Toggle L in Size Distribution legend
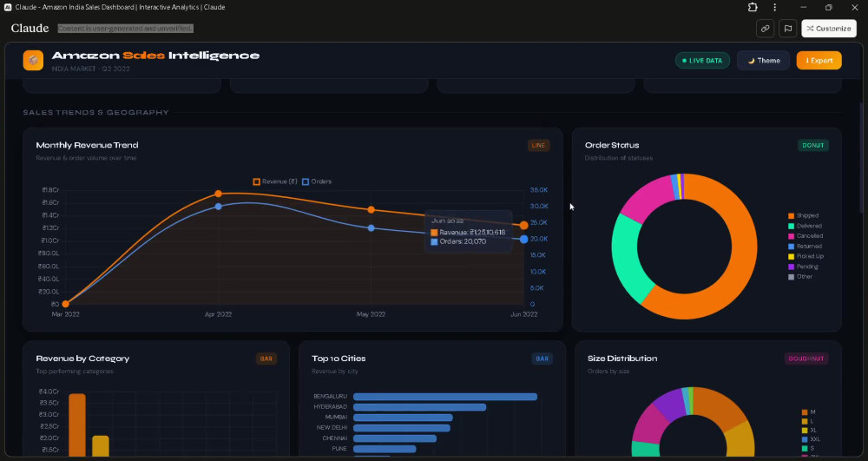This screenshot has width=868, height=461. [x=808, y=421]
